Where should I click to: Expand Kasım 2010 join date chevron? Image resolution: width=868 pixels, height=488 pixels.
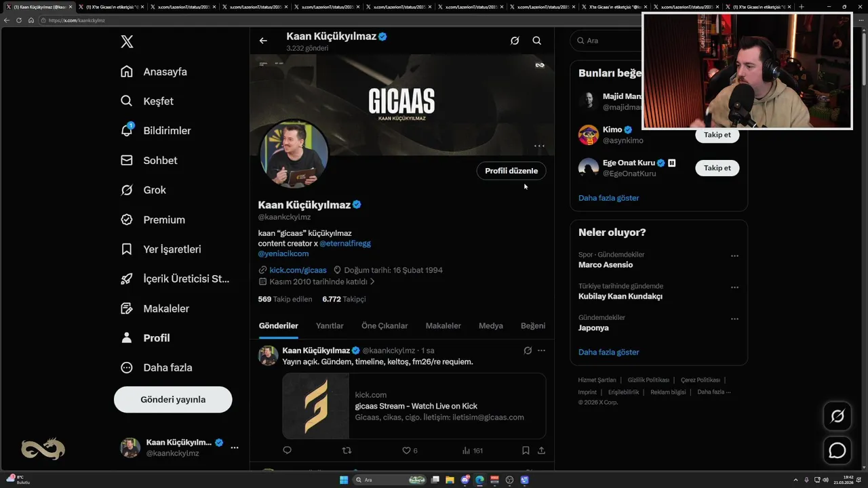pyautogui.click(x=372, y=281)
